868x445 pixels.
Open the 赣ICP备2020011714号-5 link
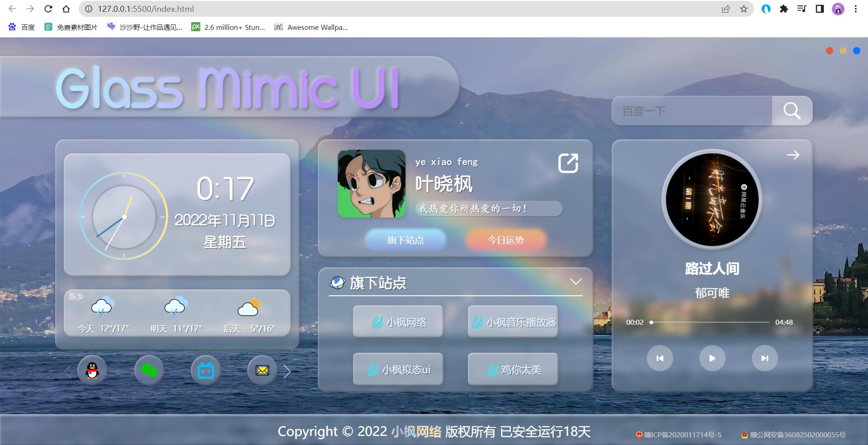679,435
